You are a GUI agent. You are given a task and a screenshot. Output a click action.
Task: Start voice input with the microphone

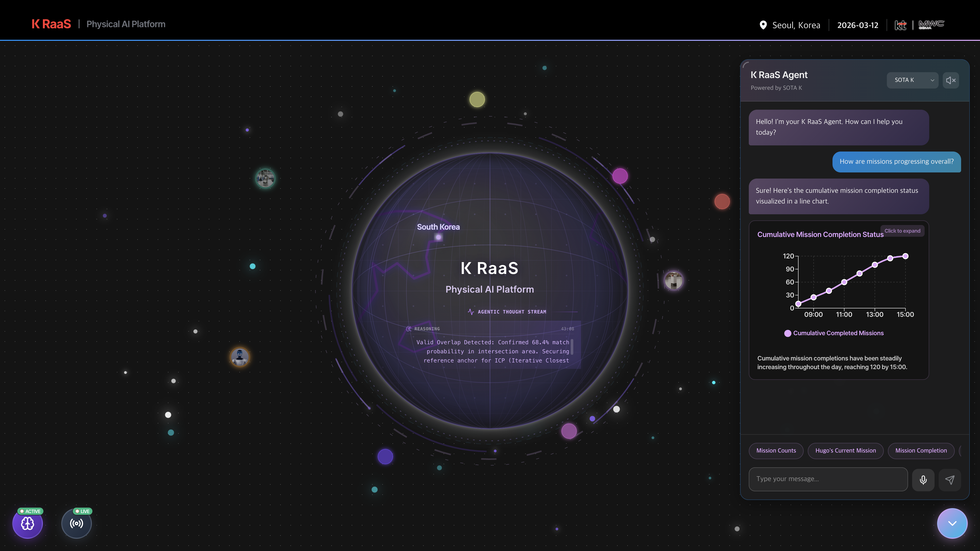click(x=923, y=480)
